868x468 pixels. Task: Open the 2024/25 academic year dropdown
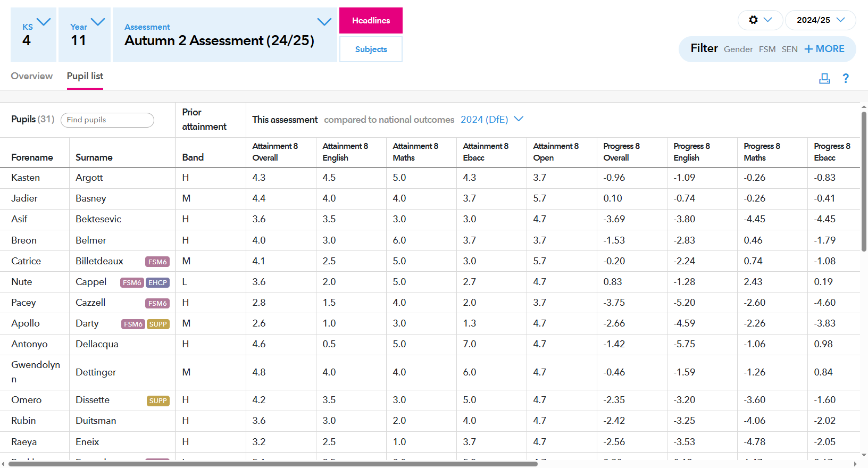820,20
